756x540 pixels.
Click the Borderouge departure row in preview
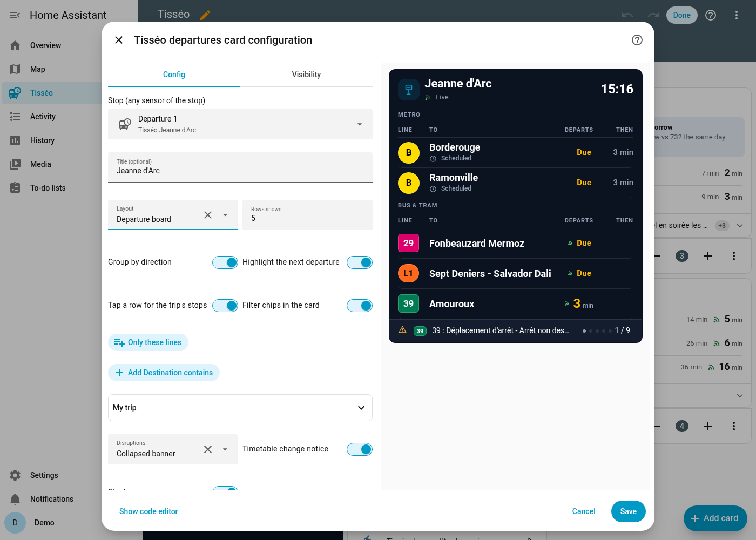point(516,152)
